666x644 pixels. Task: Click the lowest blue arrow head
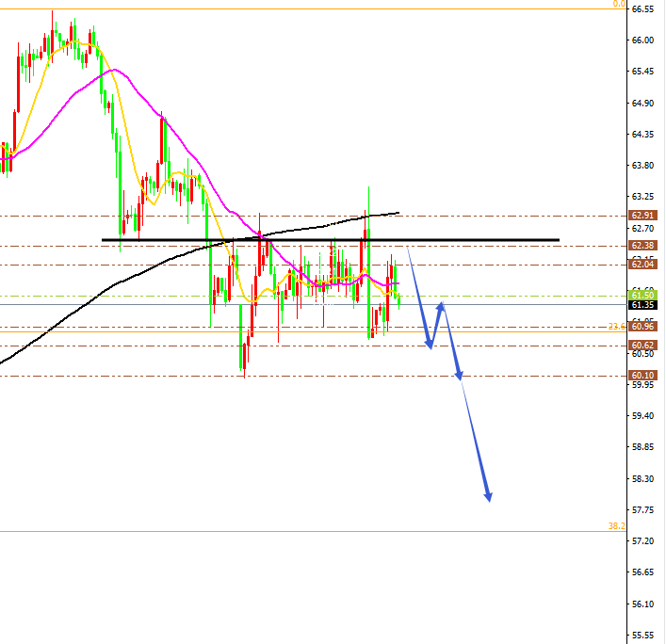point(489,497)
